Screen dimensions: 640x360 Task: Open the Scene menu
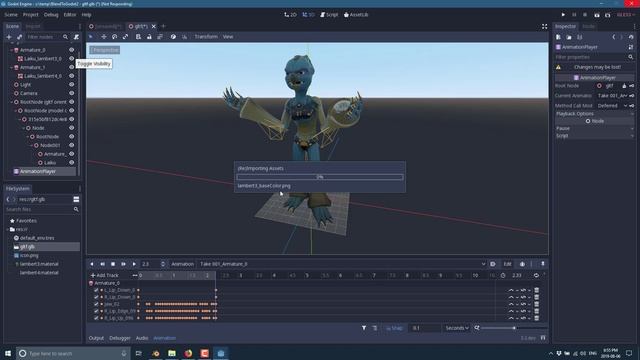tap(11, 15)
